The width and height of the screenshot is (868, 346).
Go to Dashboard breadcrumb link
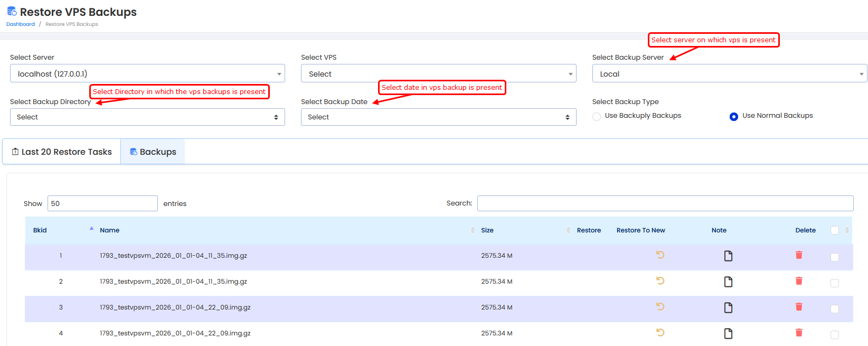coord(21,24)
